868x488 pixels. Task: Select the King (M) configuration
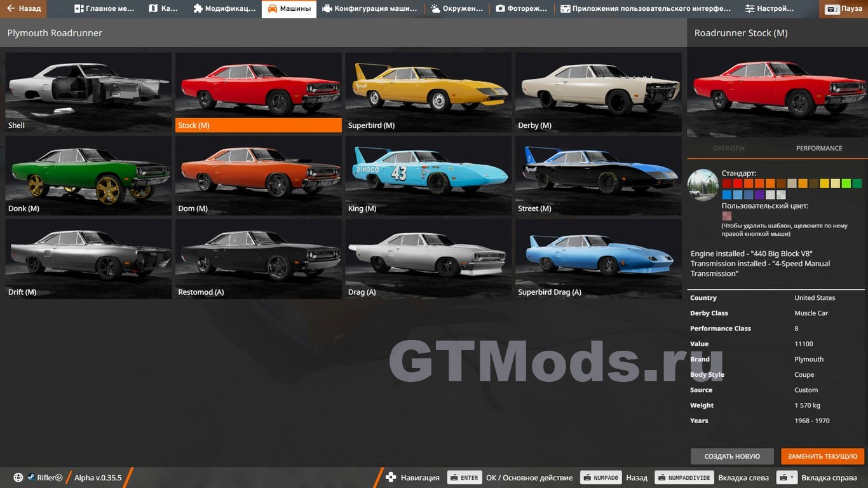tap(428, 175)
